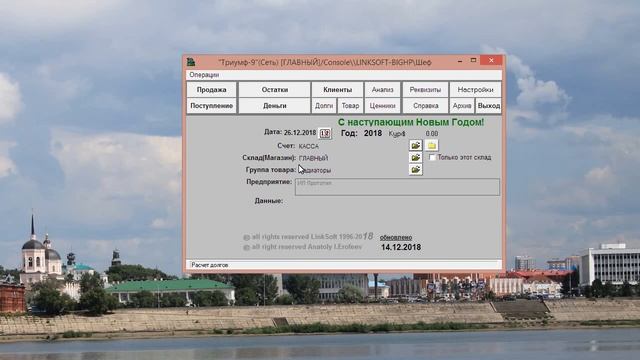This screenshot has height=360, width=640.
Task: Click the КАССА account value
Action: tap(309, 146)
